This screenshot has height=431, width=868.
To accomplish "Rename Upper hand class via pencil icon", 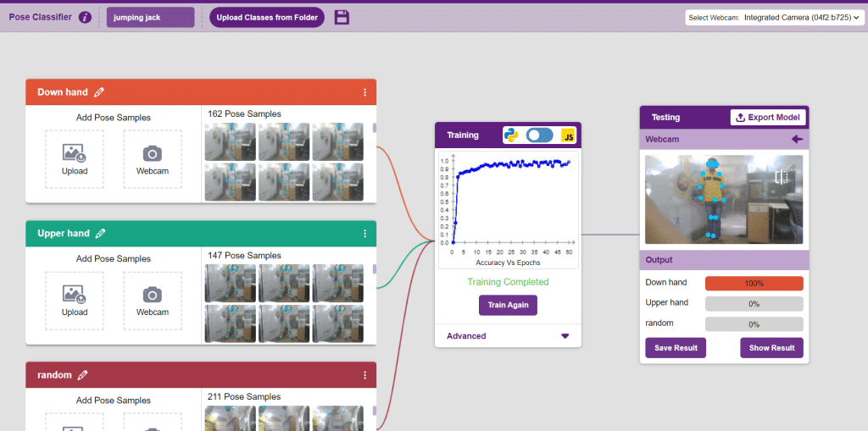I will [x=100, y=234].
